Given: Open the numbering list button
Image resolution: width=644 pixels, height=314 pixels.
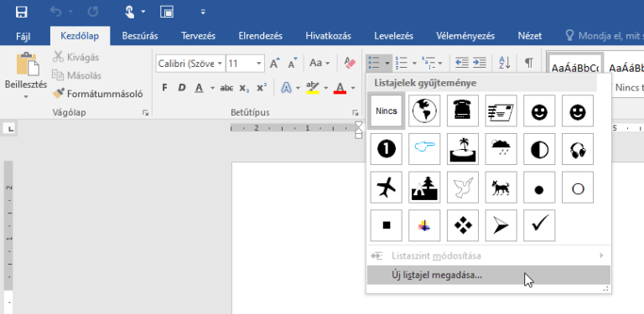Looking at the screenshot, I should (x=402, y=63).
